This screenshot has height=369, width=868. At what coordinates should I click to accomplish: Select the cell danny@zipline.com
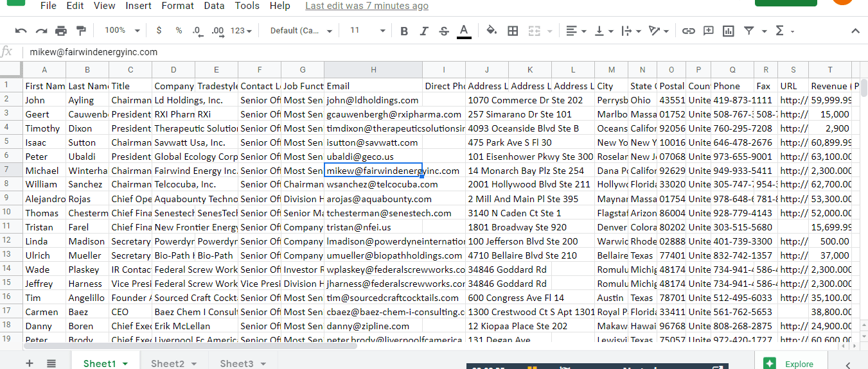click(x=373, y=325)
